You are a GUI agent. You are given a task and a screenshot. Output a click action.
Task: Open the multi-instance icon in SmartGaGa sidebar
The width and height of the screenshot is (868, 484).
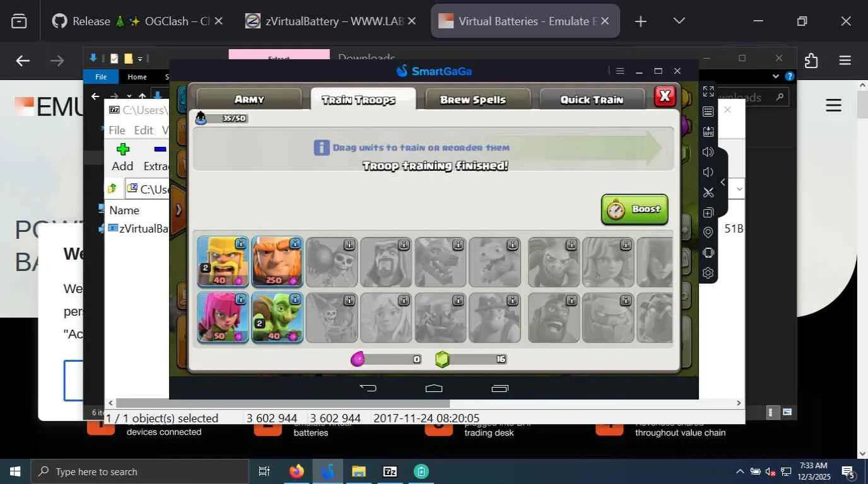[708, 212]
